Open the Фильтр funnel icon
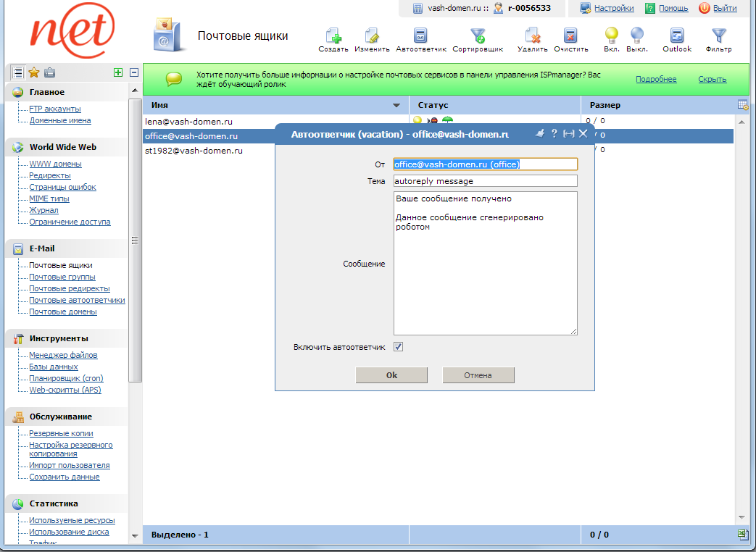This screenshot has height=552, width=756. [x=718, y=36]
